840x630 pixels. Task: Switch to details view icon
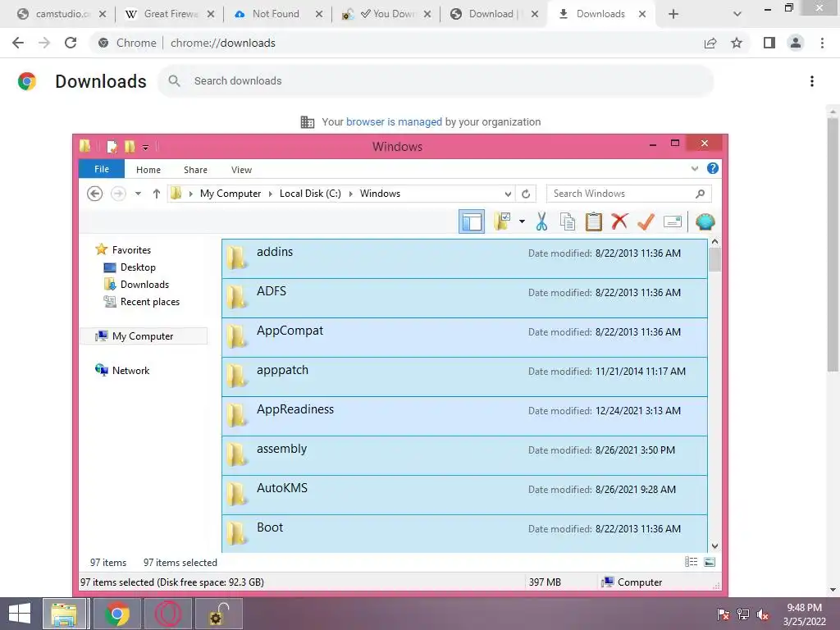(x=691, y=562)
